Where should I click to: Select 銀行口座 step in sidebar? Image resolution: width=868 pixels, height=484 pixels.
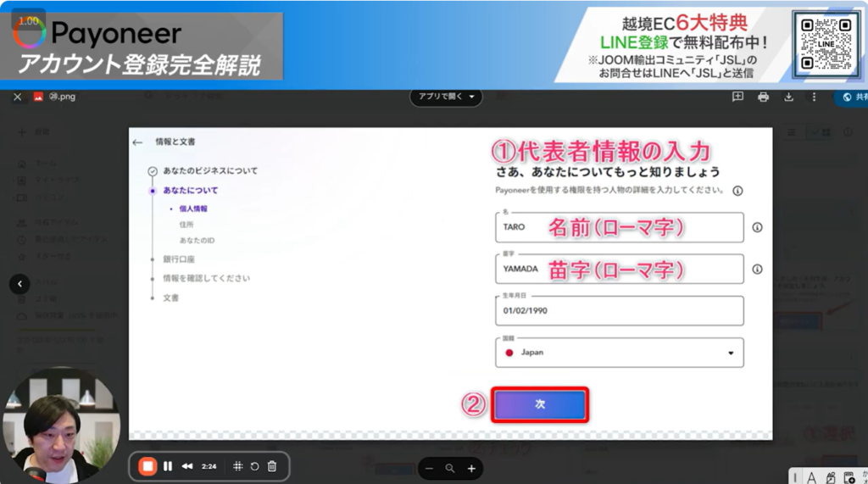pos(179,259)
